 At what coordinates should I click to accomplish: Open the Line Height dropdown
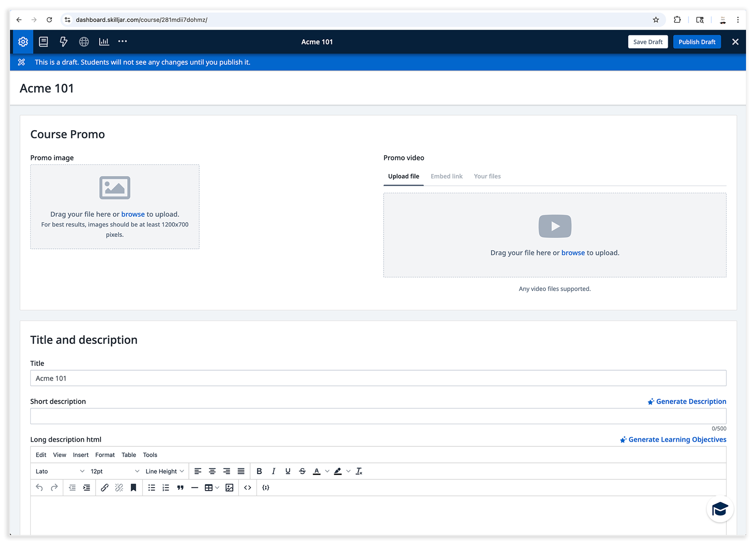165,471
